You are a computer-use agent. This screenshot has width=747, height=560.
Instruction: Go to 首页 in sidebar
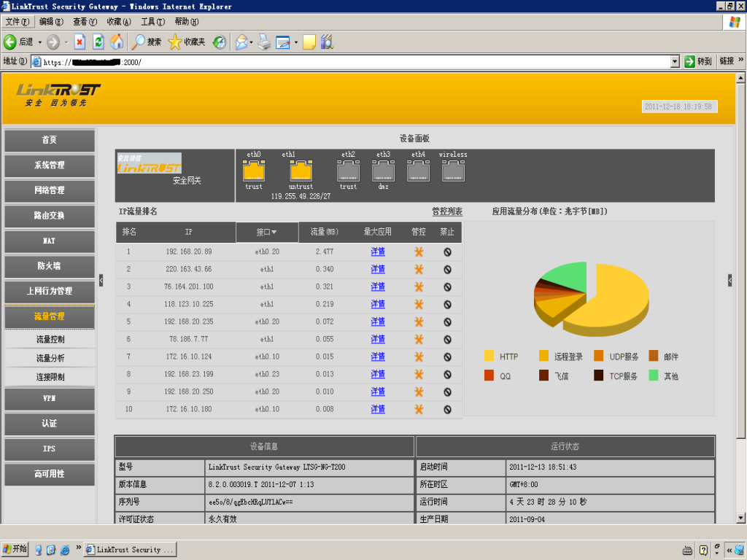point(50,140)
